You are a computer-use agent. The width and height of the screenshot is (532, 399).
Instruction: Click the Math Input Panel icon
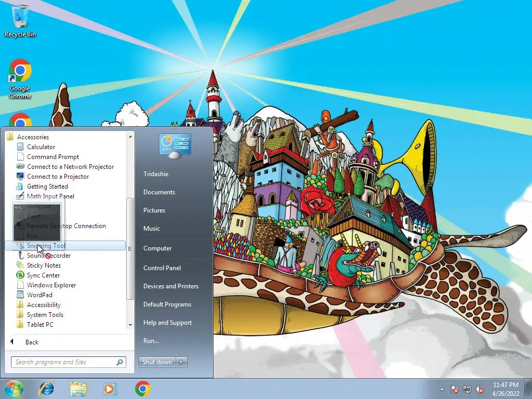[x=20, y=196]
